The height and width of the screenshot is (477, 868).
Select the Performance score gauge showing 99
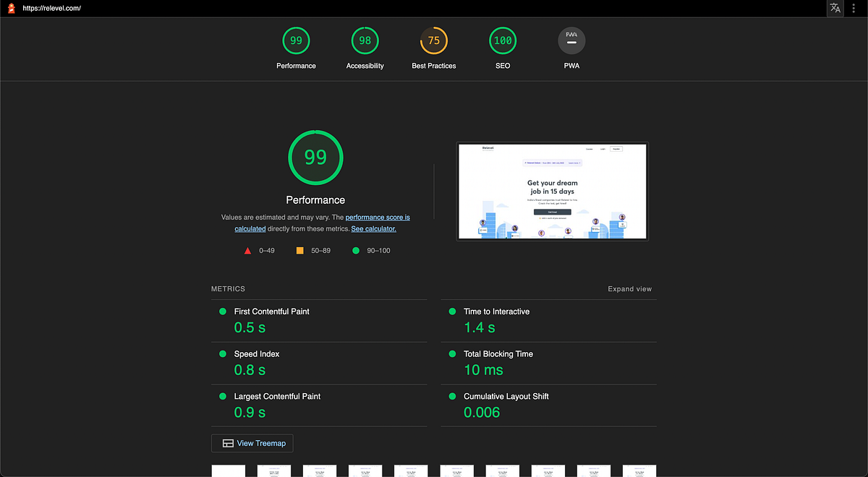coord(296,40)
